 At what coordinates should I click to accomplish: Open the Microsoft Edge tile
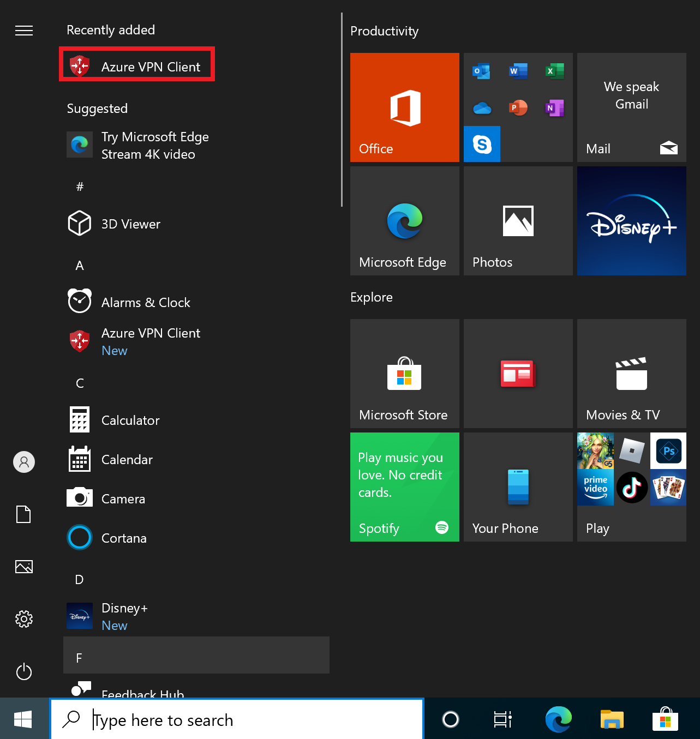tap(405, 221)
